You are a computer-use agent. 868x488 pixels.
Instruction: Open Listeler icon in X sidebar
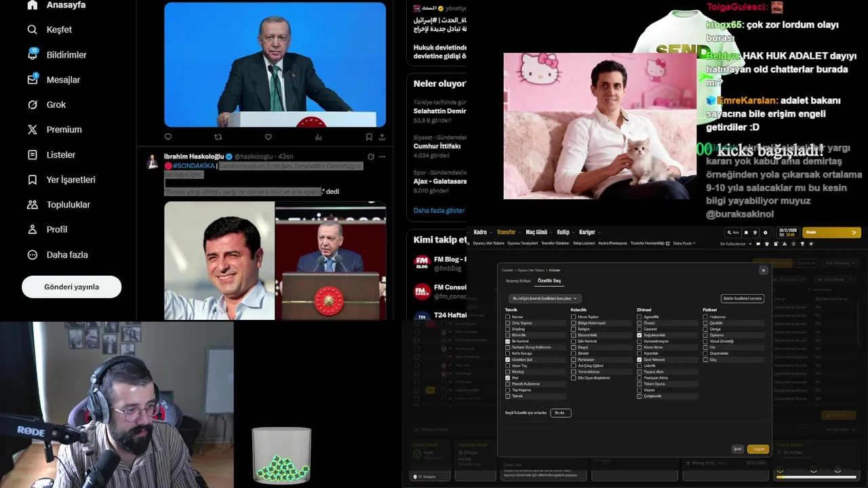click(x=32, y=155)
